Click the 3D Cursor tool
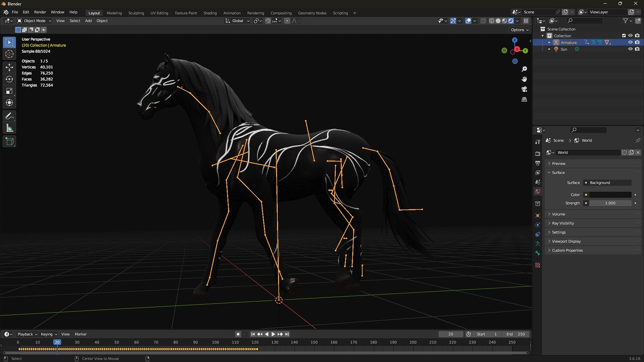644x362 pixels. [x=9, y=54]
